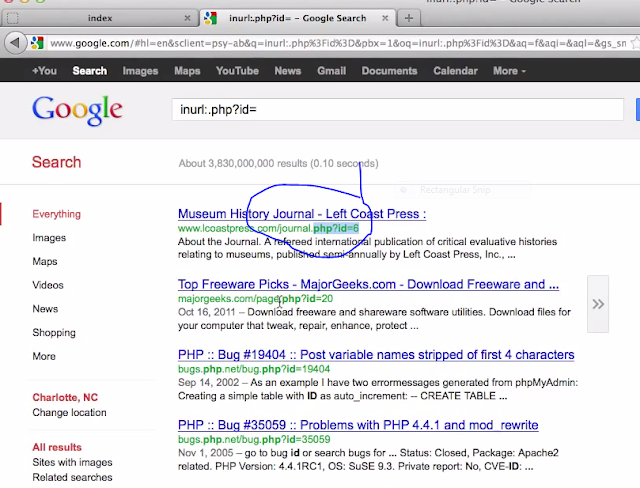Click the bugs.php.net/bug.php?id=35059 URL
This screenshot has width=640, height=488.
(254, 439)
